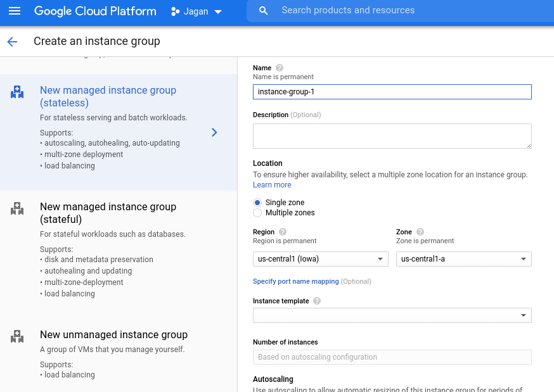Screen dimensions: 554x392
Task: Click the 'Name is permanent' note
Action: click(283, 77)
